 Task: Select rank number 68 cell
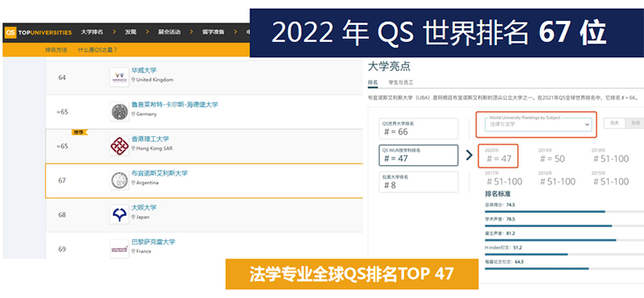(x=62, y=215)
